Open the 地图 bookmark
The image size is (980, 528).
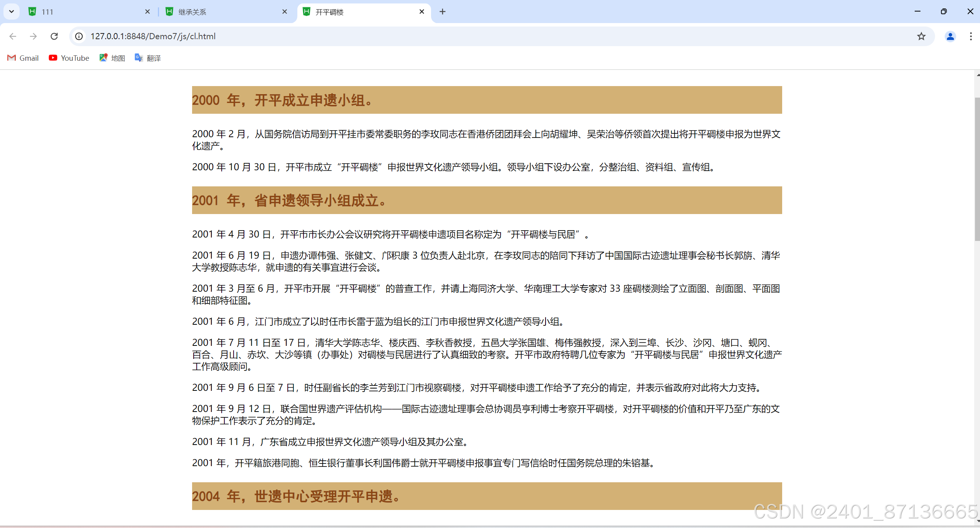click(112, 58)
